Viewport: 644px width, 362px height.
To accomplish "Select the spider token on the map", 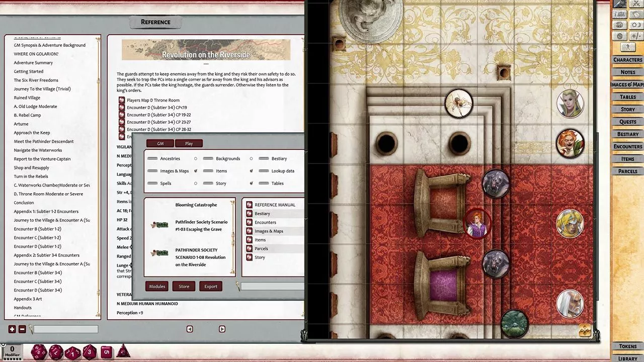I will [x=459, y=104].
